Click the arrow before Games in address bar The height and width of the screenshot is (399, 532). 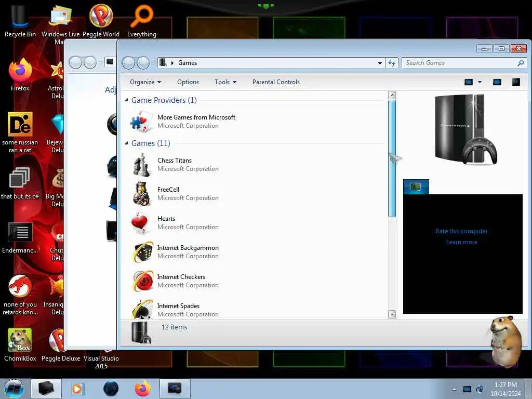click(172, 63)
